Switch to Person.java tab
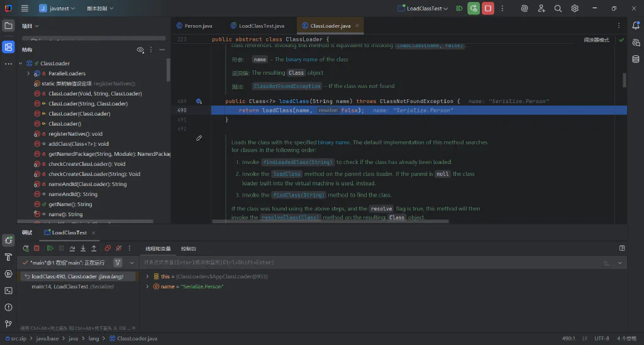644x345 pixels. [194, 26]
